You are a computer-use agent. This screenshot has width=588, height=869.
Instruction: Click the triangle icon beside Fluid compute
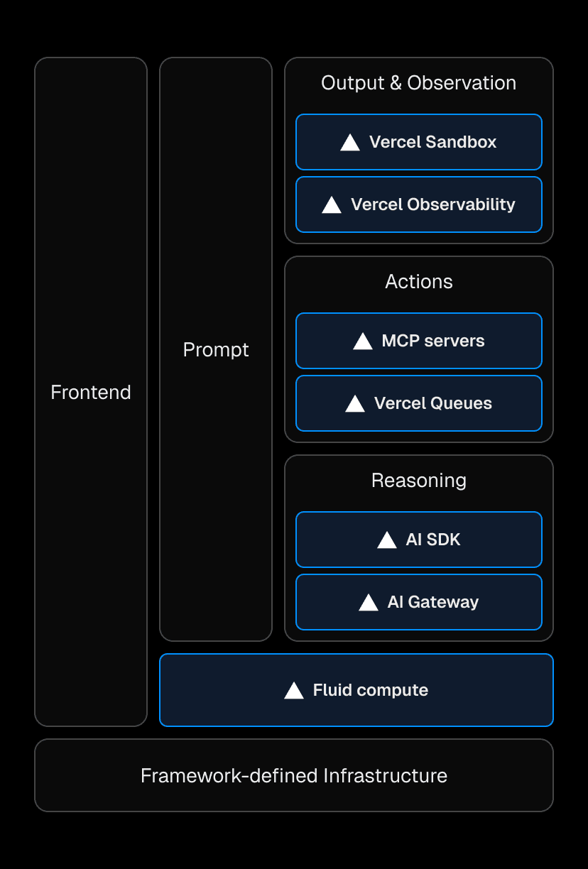coord(294,691)
